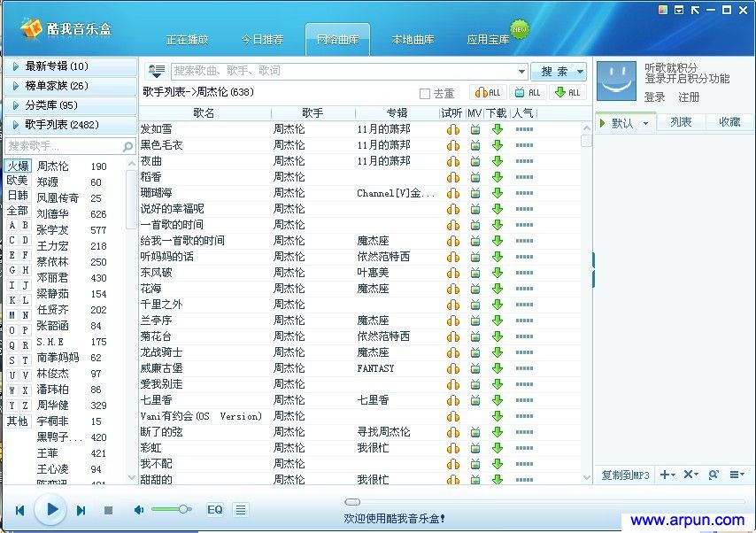Click the 注册 register link
756x533 pixels.
pos(690,96)
